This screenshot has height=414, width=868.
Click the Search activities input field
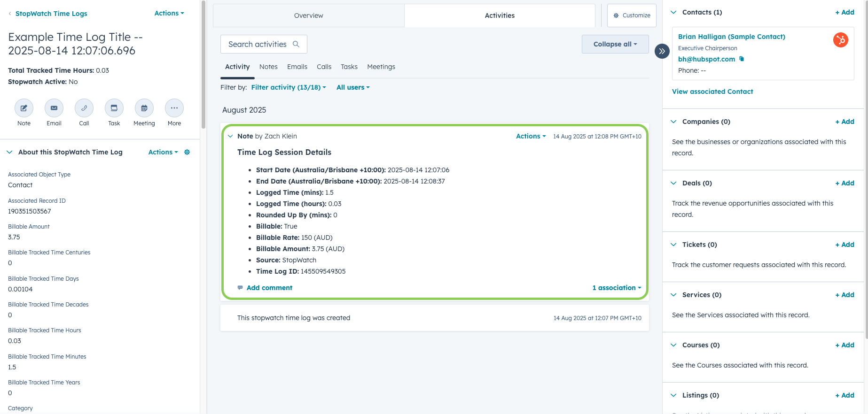pyautogui.click(x=264, y=44)
